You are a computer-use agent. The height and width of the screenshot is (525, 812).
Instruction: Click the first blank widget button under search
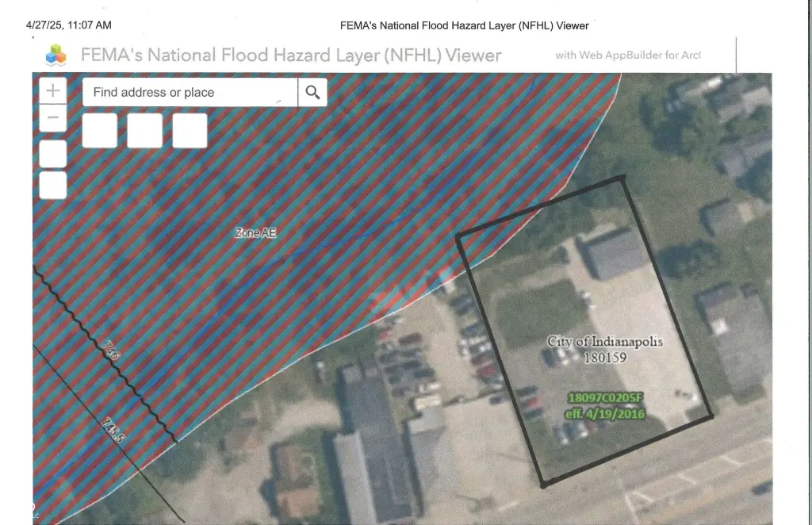click(x=100, y=130)
